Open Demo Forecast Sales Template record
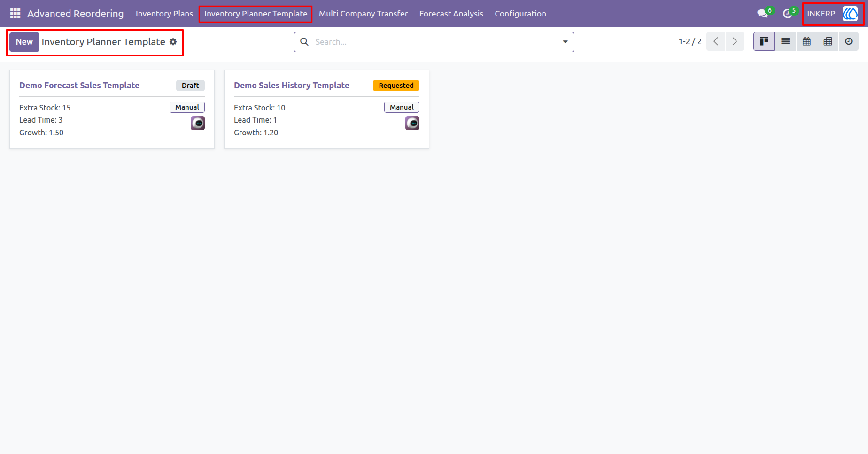The width and height of the screenshot is (868, 454). click(79, 86)
